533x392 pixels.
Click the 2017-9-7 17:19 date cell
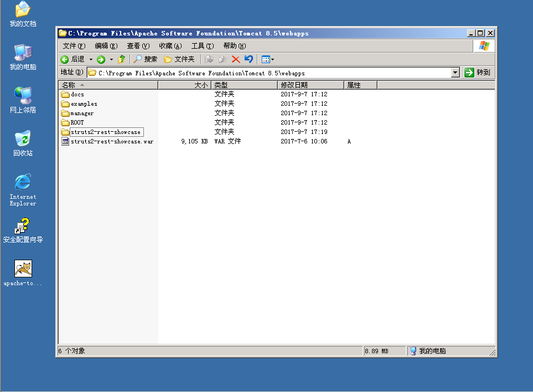click(304, 132)
